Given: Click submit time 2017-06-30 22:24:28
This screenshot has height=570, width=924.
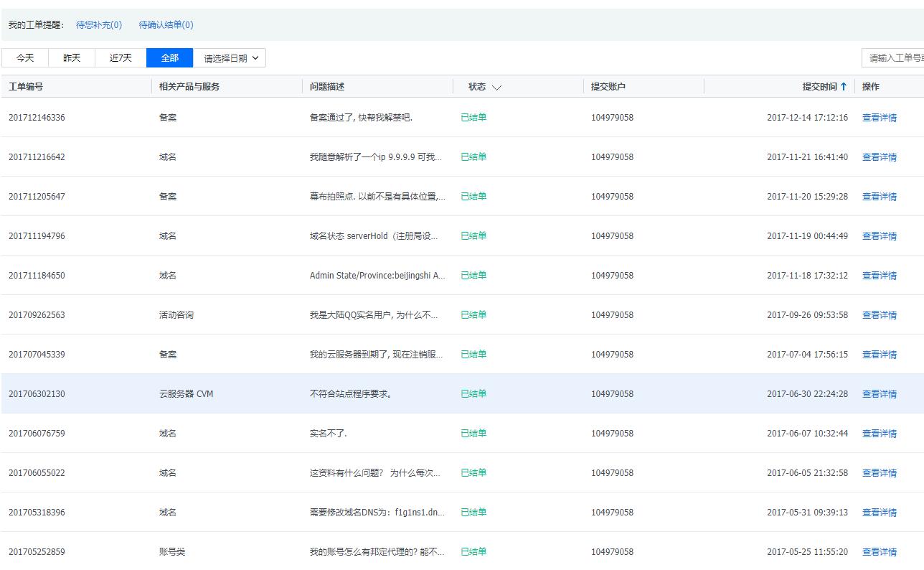Looking at the screenshot, I should (x=807, y=394).
